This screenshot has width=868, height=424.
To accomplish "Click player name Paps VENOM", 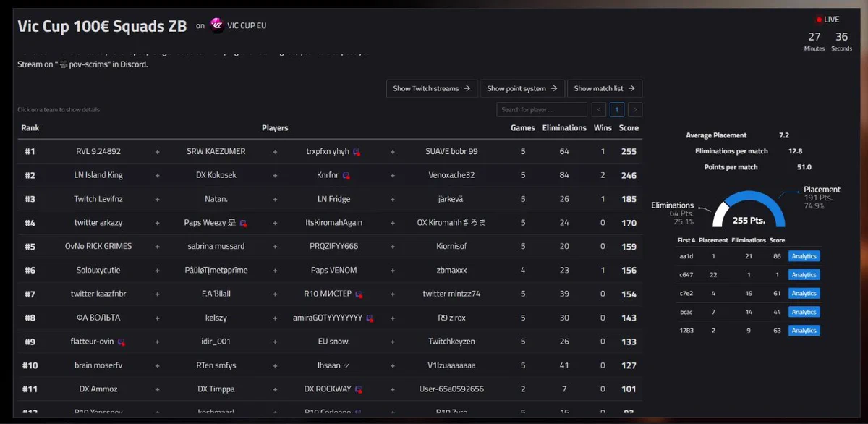I will point(333,270).
